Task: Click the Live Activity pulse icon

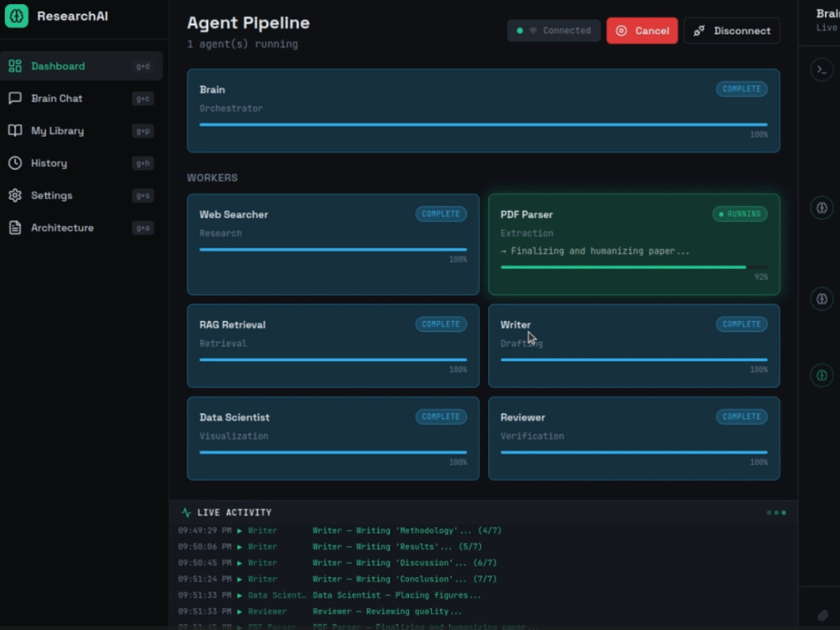Action: click(186, 512)
